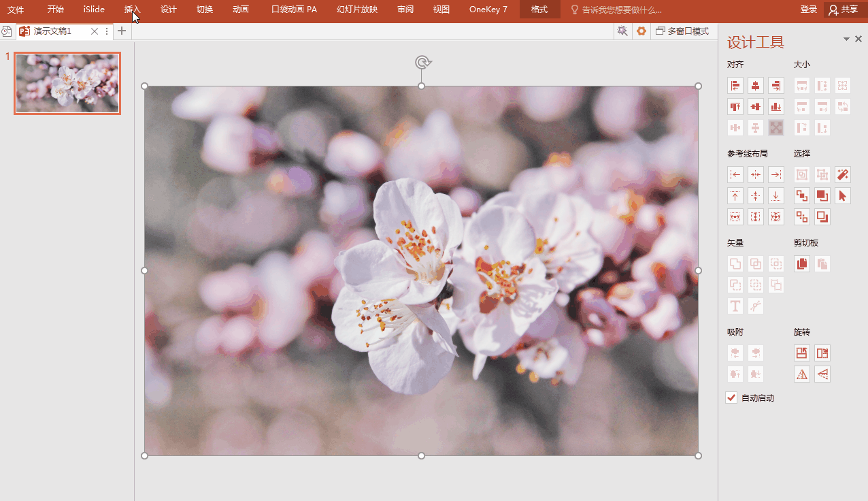Viewport: 868px width, 501px height.
Task: Select slide 1 thumbnail in the panel
Action: [x=67, y=83]
